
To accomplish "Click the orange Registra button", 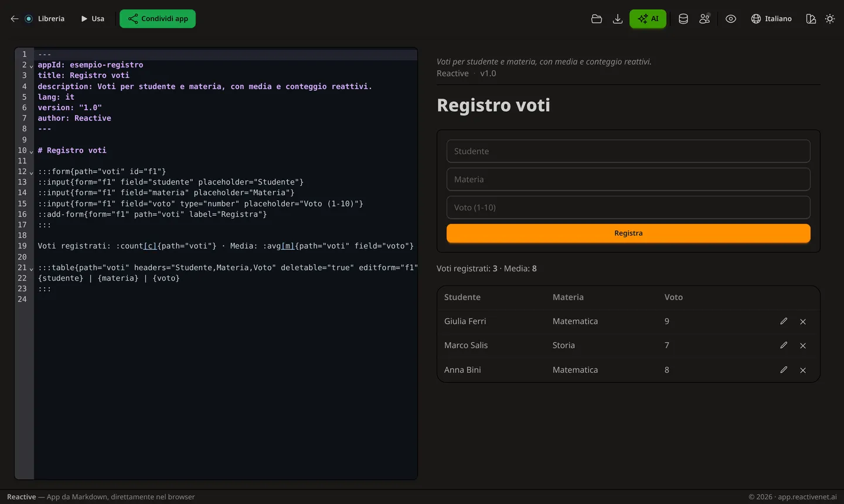I will point(628,233).
